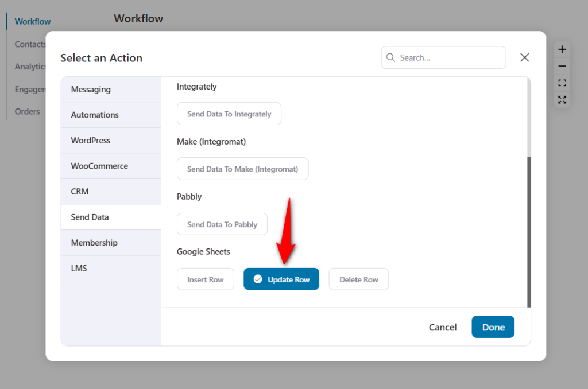Open the CRM category
This screenshot has width=588, height=389.
[111, 192]
